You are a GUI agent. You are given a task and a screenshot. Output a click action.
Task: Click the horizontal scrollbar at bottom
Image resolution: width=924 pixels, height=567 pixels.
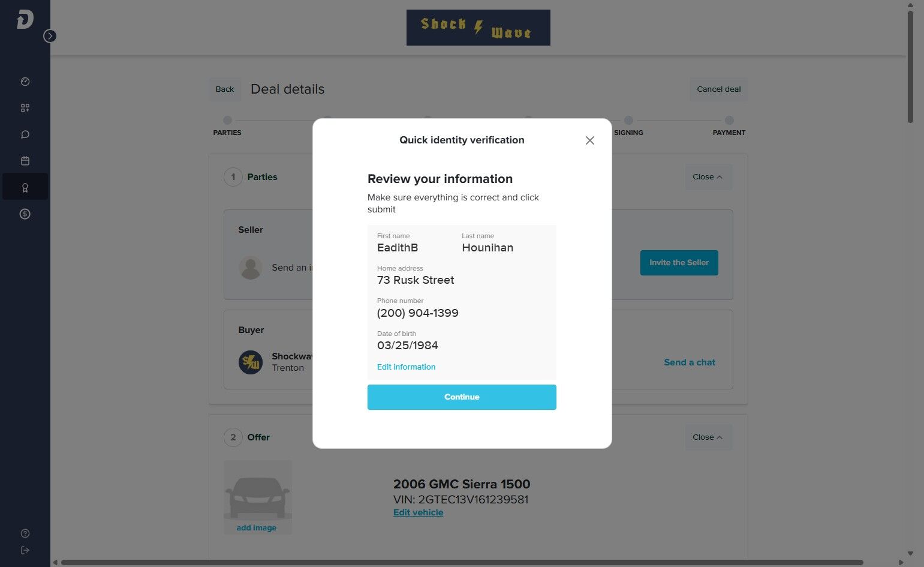click(x=462, y=563)
